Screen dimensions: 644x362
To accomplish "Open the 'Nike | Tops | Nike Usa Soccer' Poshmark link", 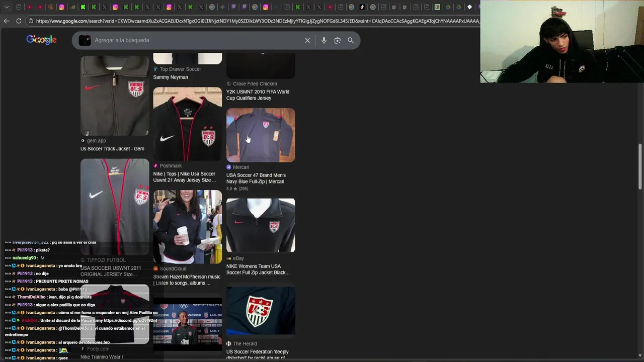I will [x=185, y=177].
